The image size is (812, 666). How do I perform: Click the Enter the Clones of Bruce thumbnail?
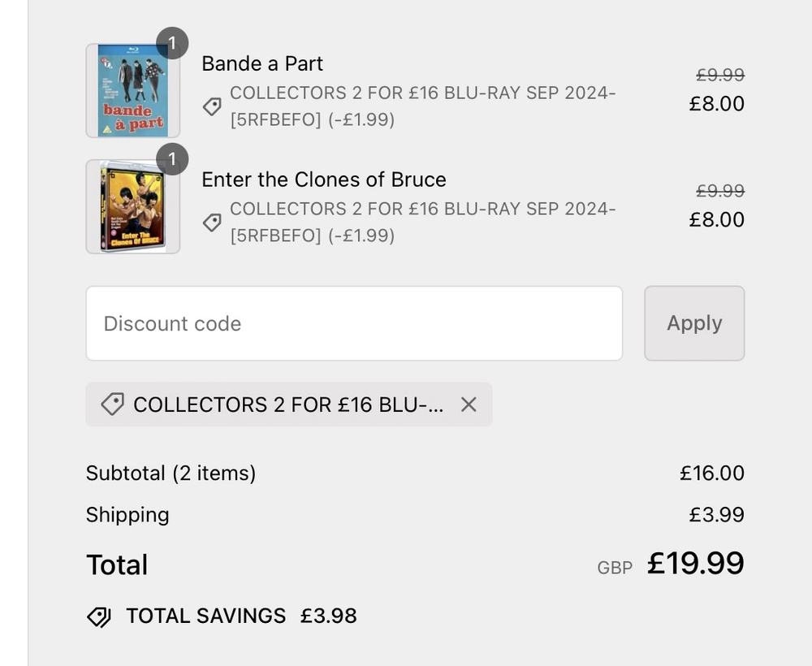(x=133, y=206)
